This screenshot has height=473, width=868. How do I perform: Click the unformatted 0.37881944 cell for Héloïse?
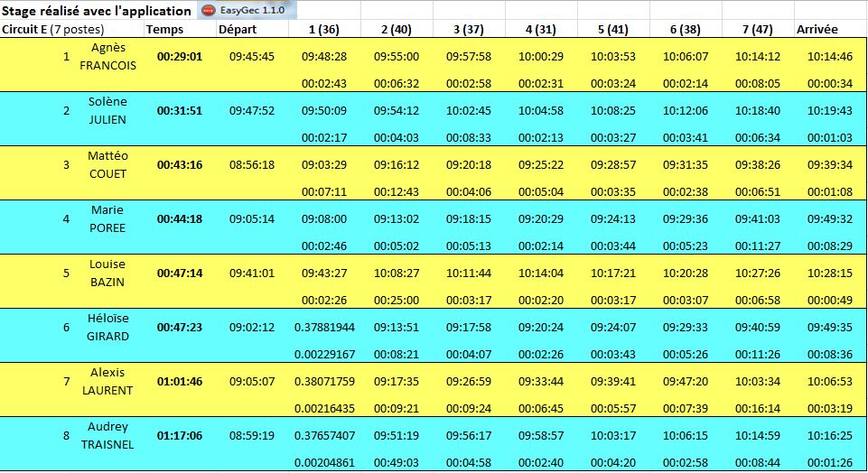click(324, 327)
